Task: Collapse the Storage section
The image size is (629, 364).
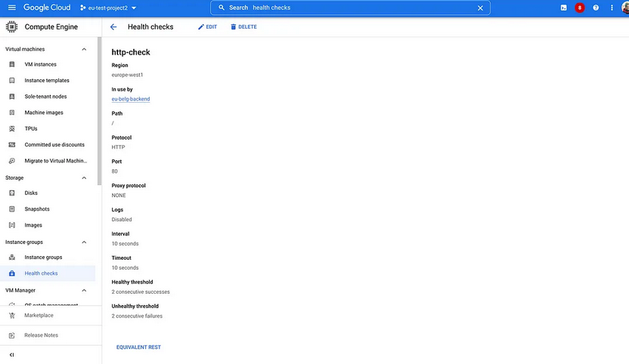Action: [84, 178]
